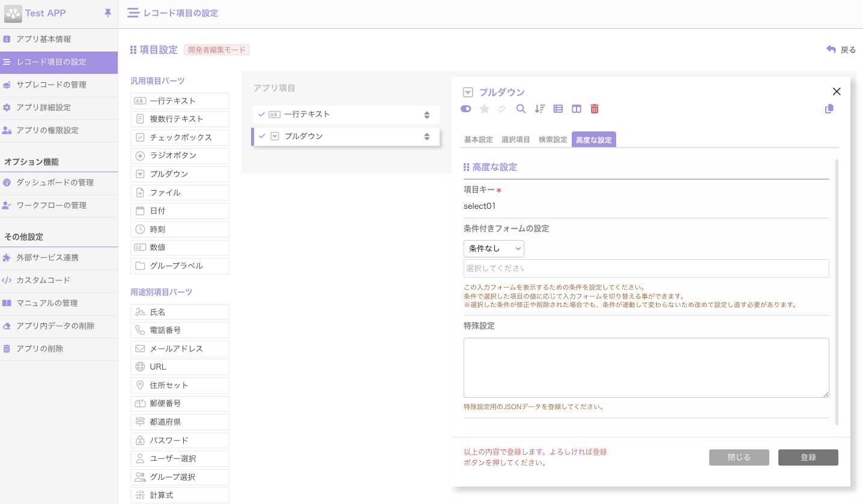This screenshot has width=863, height=504.
Task: Click the sort descending icon in pulldown toolbar
Action: point(540,109)
